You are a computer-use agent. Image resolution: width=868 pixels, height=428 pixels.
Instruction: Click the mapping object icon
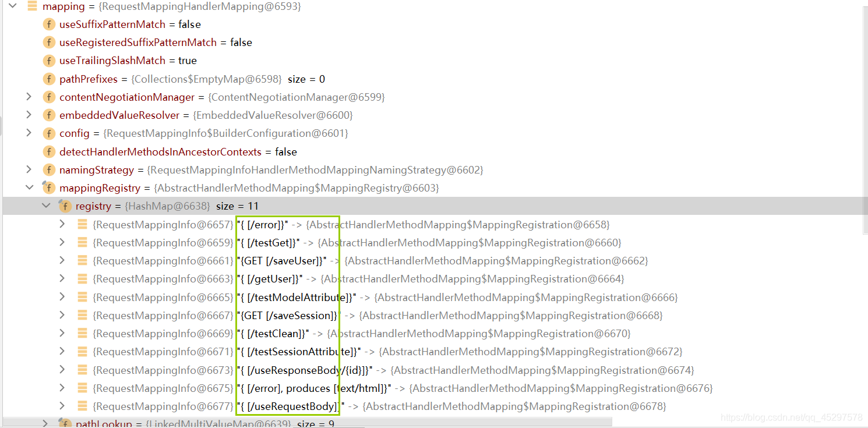pyautogui.click(x=32, y=6)
